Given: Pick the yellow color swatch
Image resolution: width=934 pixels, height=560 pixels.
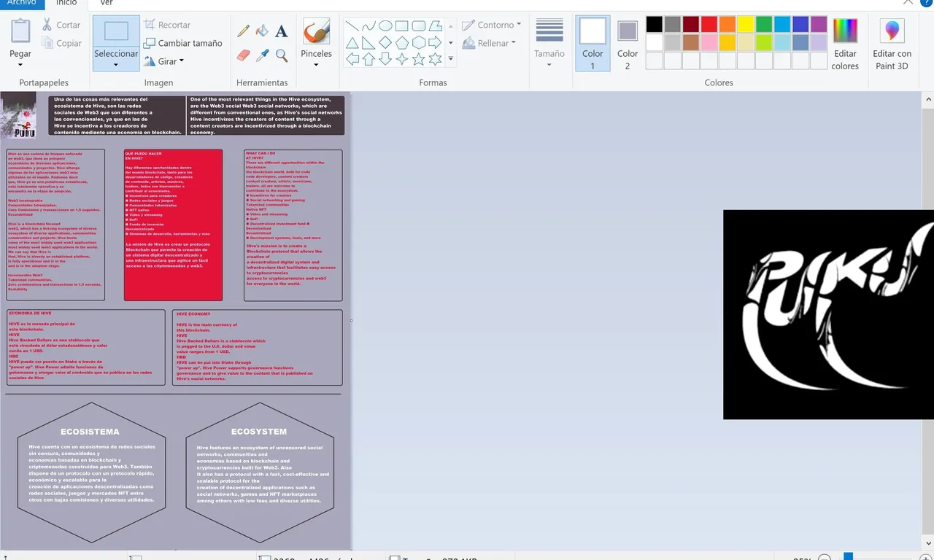Looking at the screenshot, I should click(x=746, y=24).
